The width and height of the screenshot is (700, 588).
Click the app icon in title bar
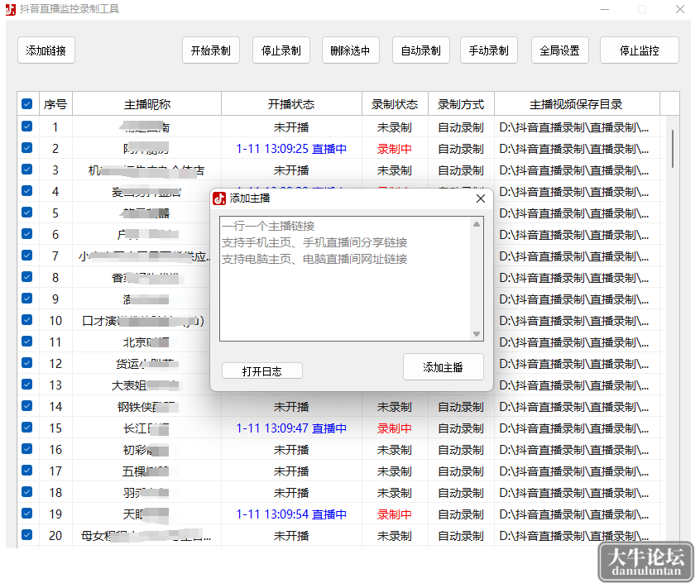10,9
